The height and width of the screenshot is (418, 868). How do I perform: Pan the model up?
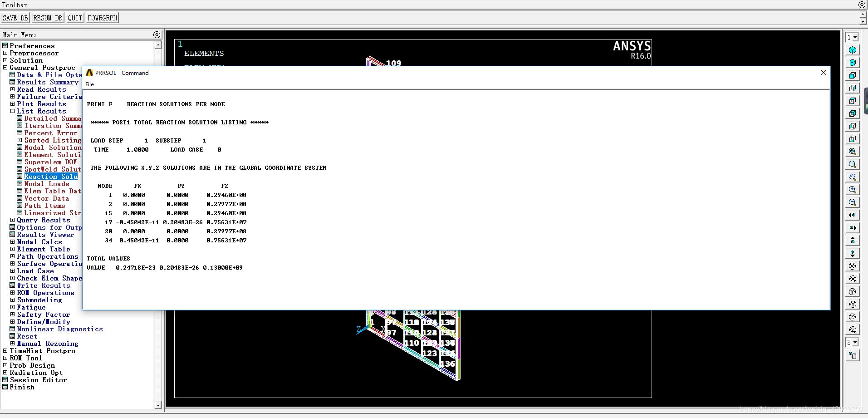tap(852, 241)
